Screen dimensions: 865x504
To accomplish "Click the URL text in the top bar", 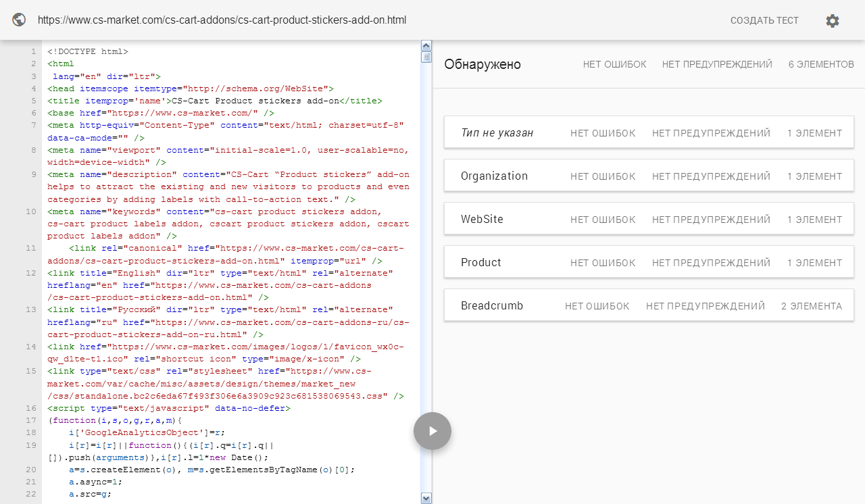I will (x=222, y=20).
